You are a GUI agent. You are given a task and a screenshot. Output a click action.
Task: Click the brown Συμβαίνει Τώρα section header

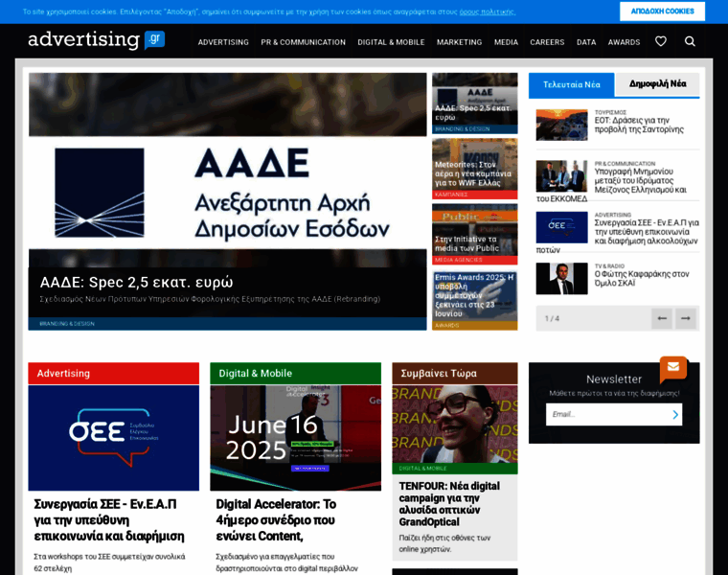coord(455,374)
